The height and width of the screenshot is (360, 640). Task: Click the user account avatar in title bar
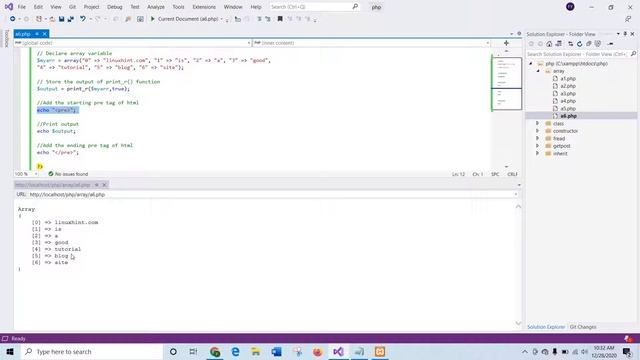[570, 7]
